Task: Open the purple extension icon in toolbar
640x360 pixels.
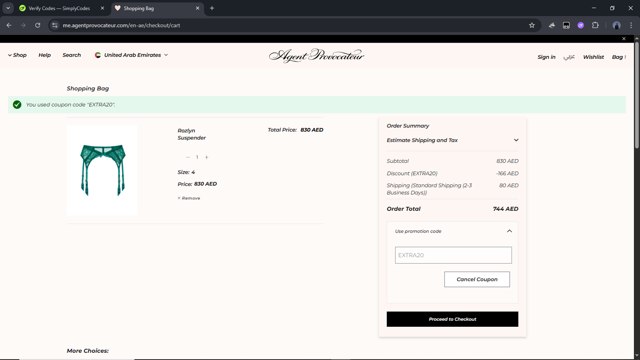Action: point(580,25)
